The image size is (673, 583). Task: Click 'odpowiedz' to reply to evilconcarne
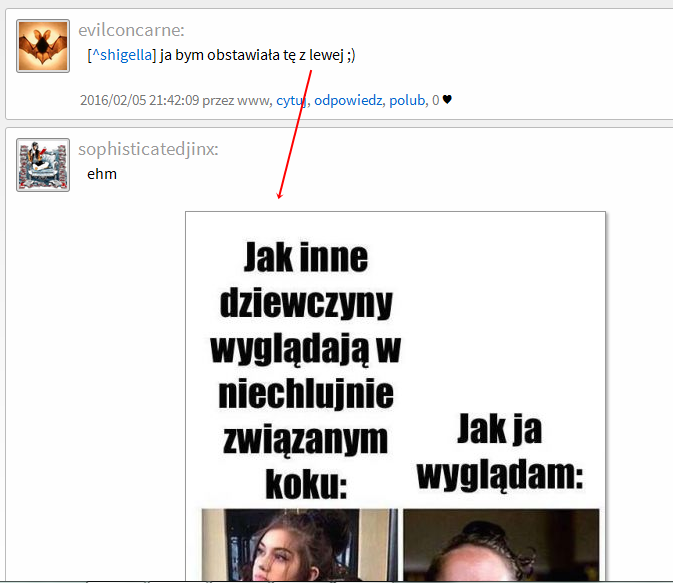(348, 100)
